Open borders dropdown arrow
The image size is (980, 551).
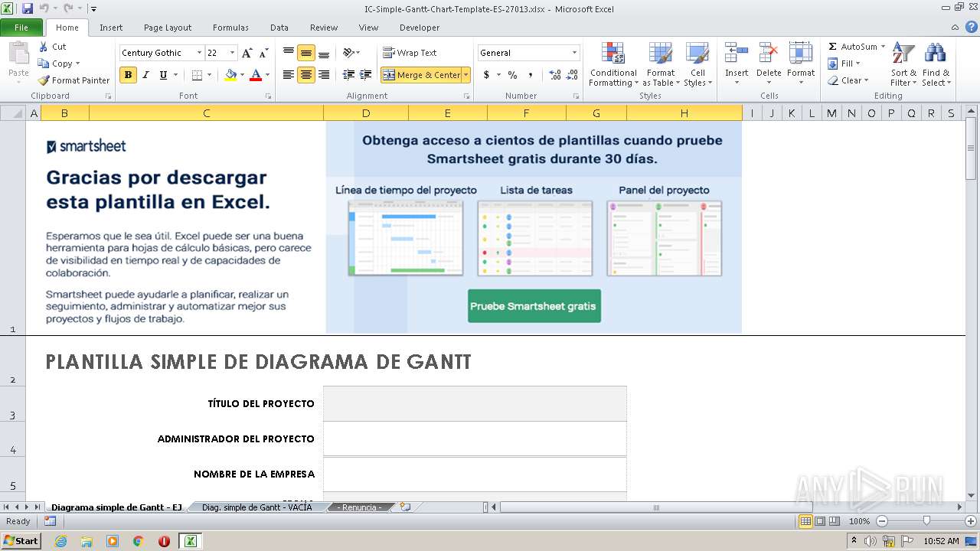click(x=209, y=75)
